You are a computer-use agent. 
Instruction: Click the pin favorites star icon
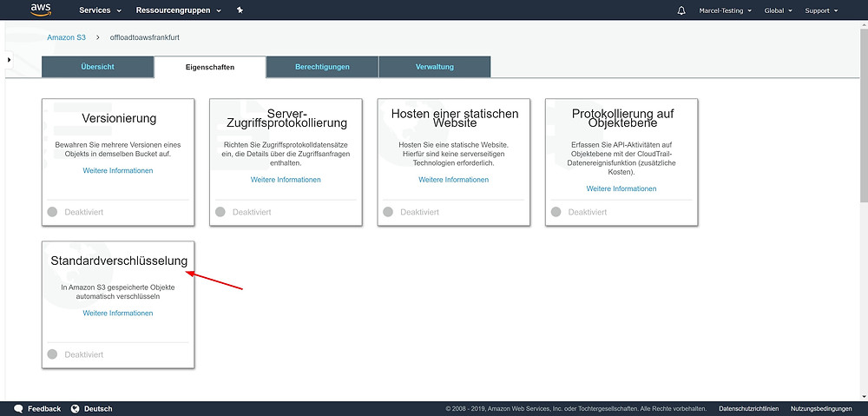[240, 10]
